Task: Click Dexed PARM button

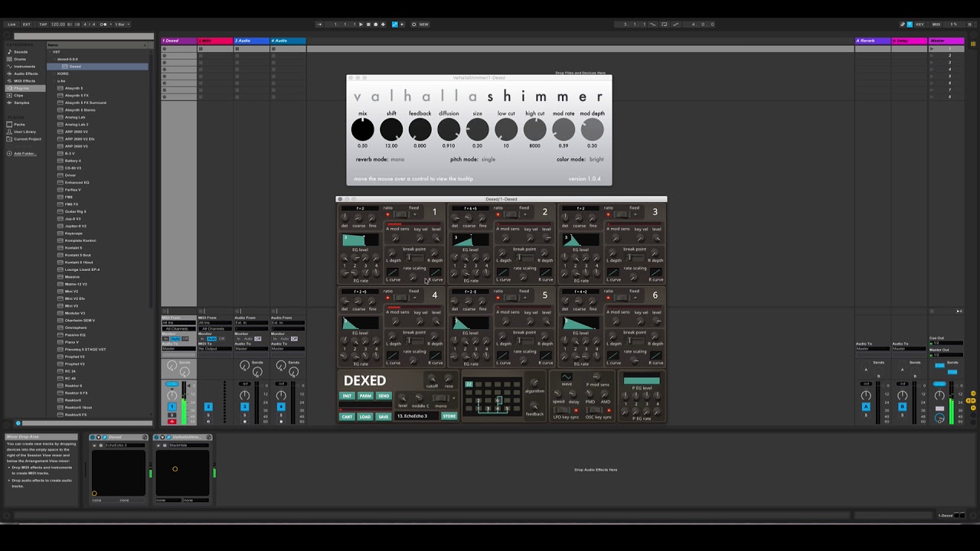Action: pyautogui.click(x=365, y=396)
